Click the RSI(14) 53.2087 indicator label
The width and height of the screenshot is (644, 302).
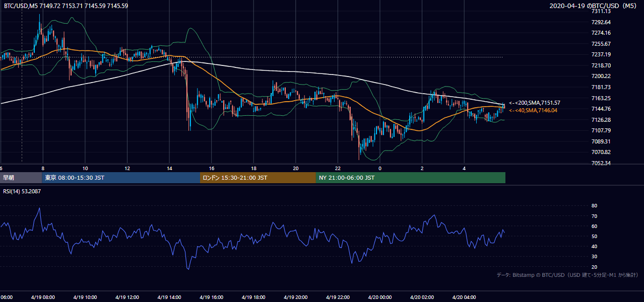coord(22,192)
